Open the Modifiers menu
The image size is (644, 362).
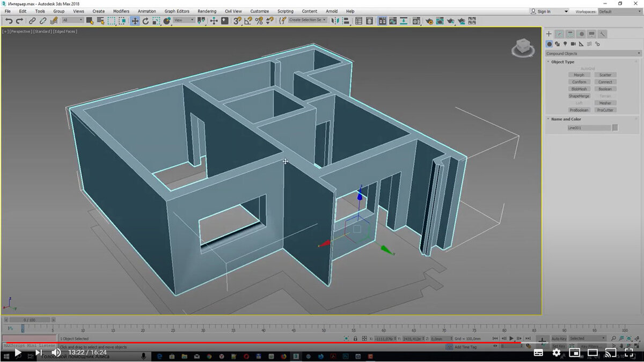coord(121,11)
